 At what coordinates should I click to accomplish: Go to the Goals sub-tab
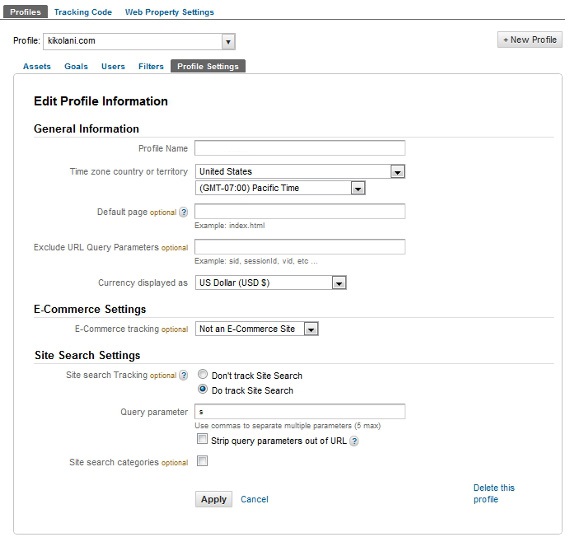click(76, 67)
